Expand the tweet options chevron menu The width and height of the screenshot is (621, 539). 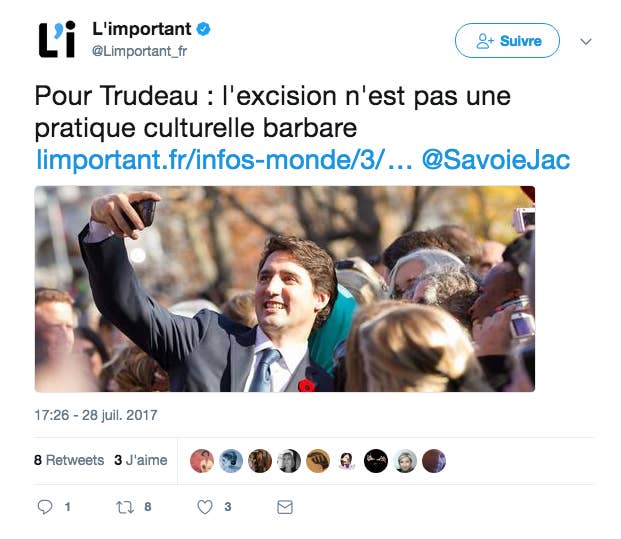coord(586,41)
